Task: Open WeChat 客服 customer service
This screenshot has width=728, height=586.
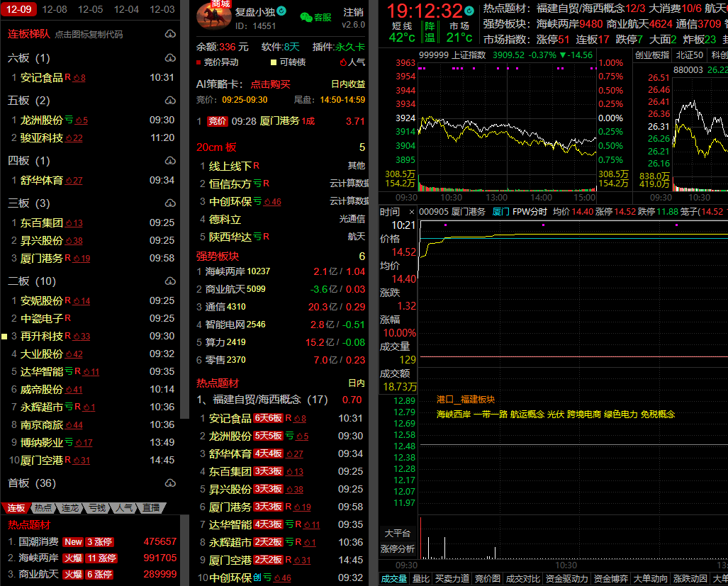Action: click(x=315, y=17)
